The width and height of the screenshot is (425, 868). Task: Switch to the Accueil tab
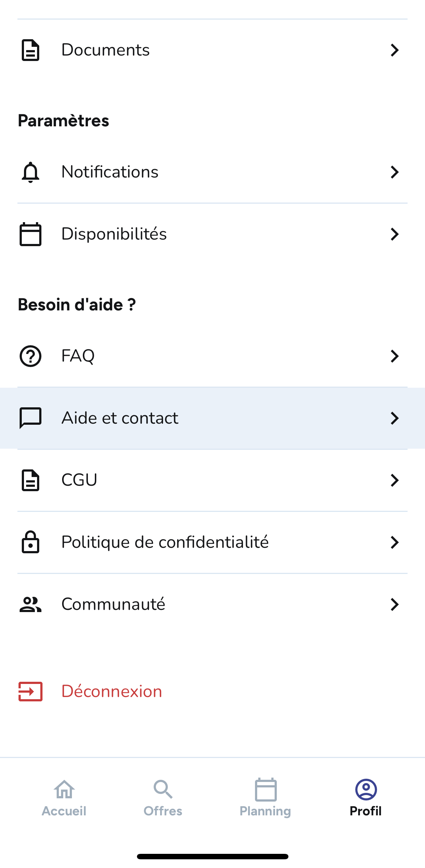(64, 798)
